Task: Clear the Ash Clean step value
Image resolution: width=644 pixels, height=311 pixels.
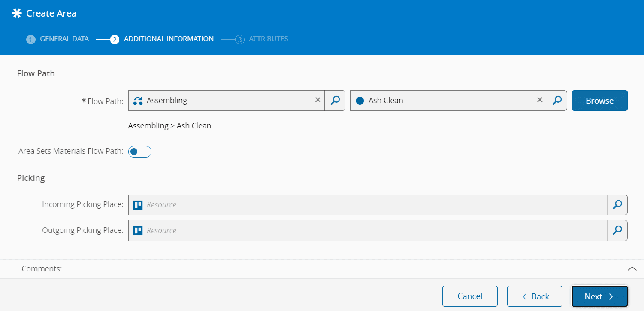Action: click(x=540, y=100)
